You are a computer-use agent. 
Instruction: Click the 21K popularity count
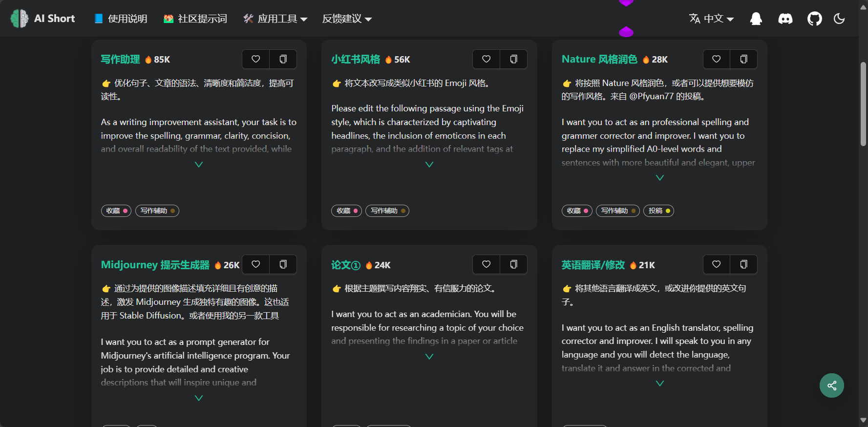tap(647, 265)
